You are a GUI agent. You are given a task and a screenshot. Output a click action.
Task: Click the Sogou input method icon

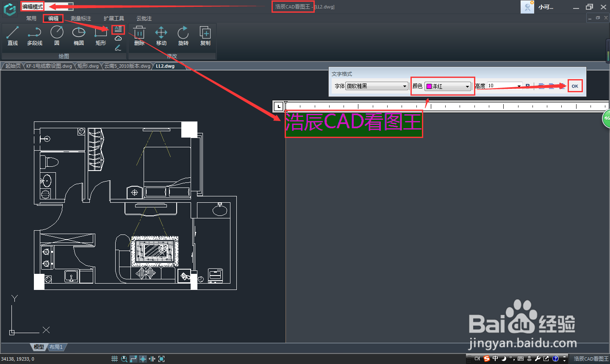coord(487,358)
